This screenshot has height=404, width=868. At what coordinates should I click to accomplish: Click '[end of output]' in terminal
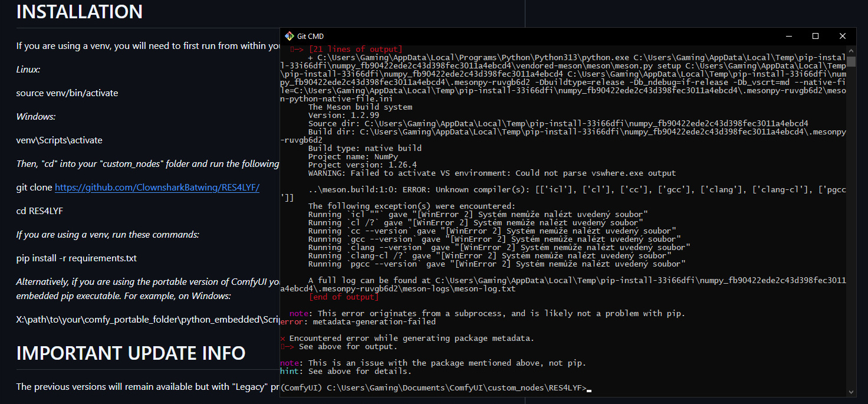pos(344,297)
